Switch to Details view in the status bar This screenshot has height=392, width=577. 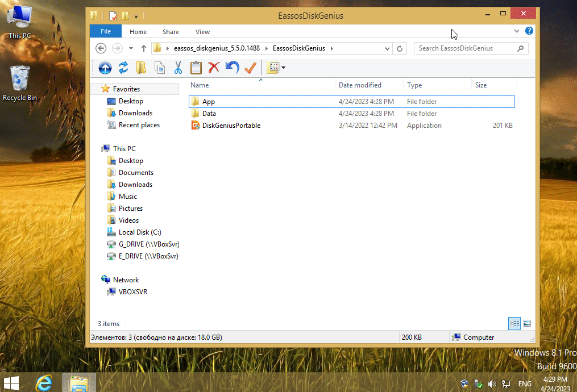tap(514, 324)
